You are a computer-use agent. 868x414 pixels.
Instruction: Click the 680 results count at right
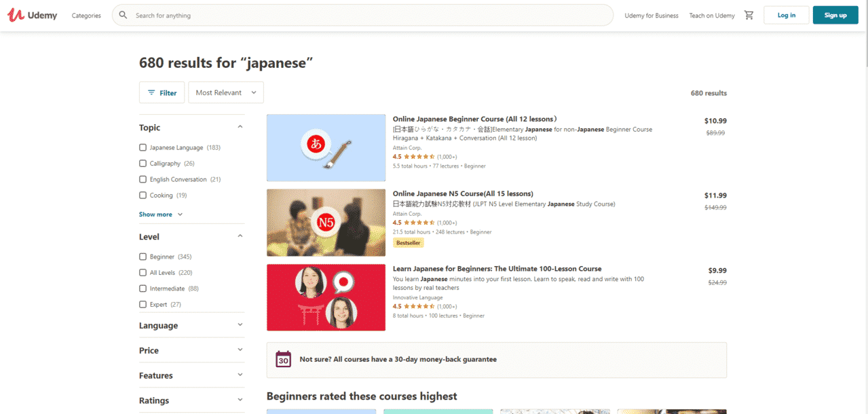point(709,93)
